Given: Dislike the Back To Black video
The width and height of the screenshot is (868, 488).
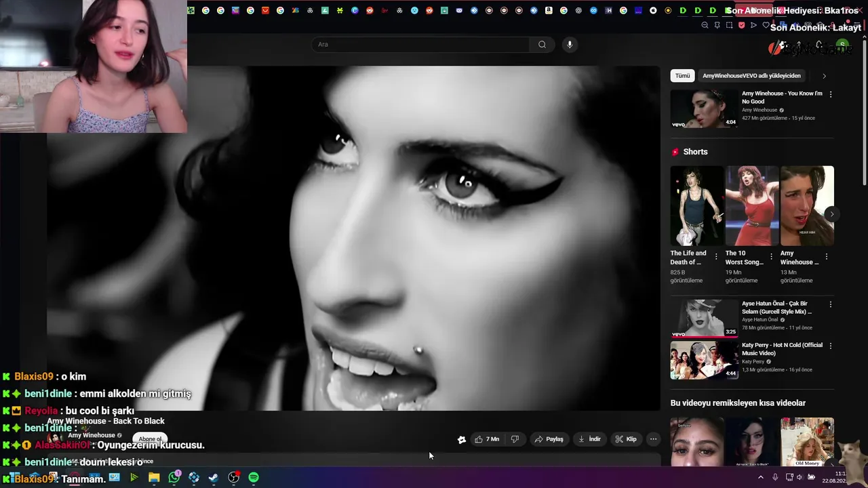Looking at the screenshot, I should tap(515, 439).
